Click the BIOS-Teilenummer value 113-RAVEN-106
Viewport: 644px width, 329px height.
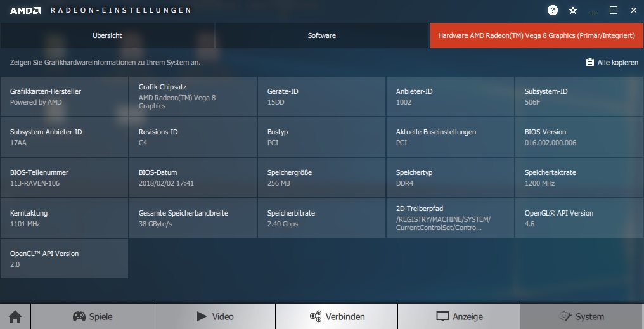[x=35, y=184]
